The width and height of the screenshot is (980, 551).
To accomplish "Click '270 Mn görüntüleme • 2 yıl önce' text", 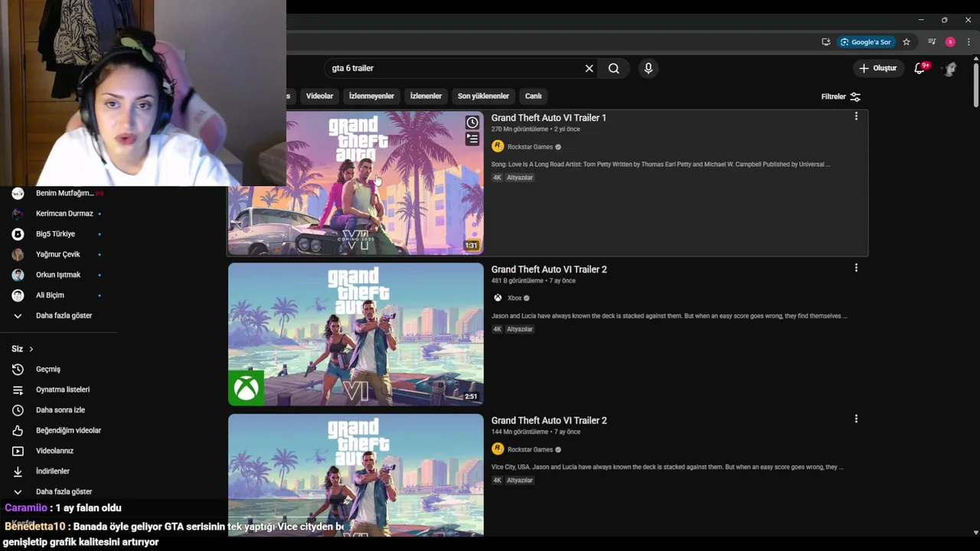I will (x=535, y=129).
